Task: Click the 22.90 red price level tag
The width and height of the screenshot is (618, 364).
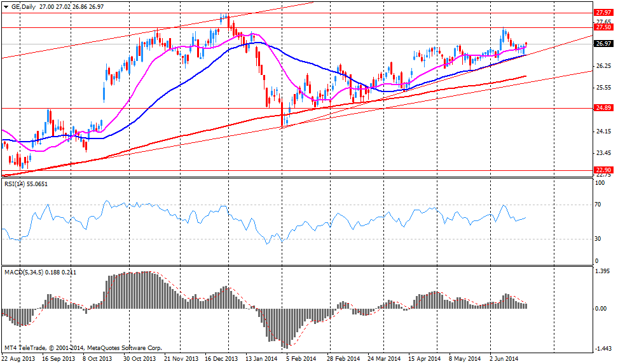Action: 603,170
